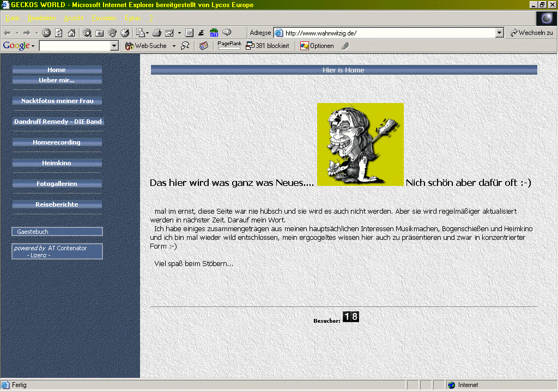Open the Favoriten menu
This screenshot has height=392, width=558.
click(x=104, y=18)
